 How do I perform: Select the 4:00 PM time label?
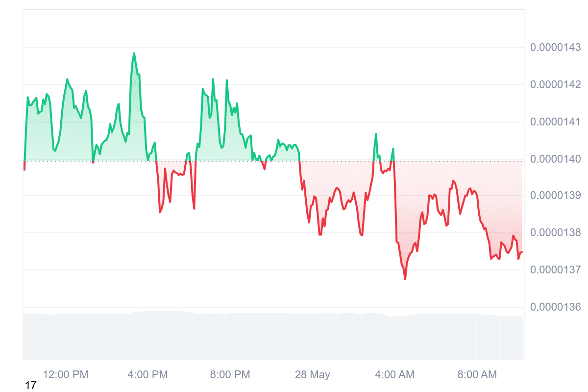[x=147, y=375]
